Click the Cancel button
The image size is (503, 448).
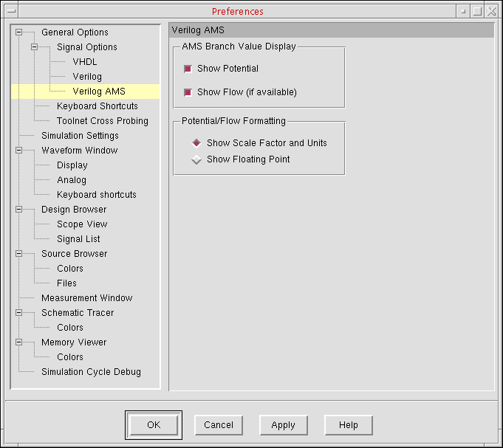pyautogui.click(x=219, y=425)
